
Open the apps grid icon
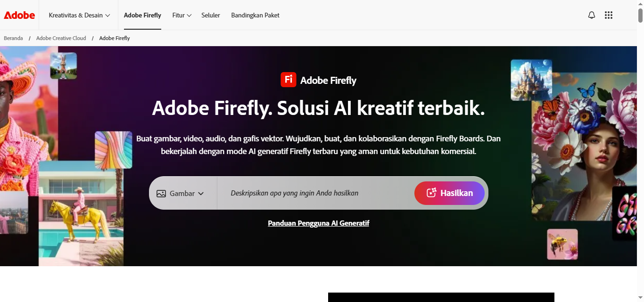coord(609,15)
